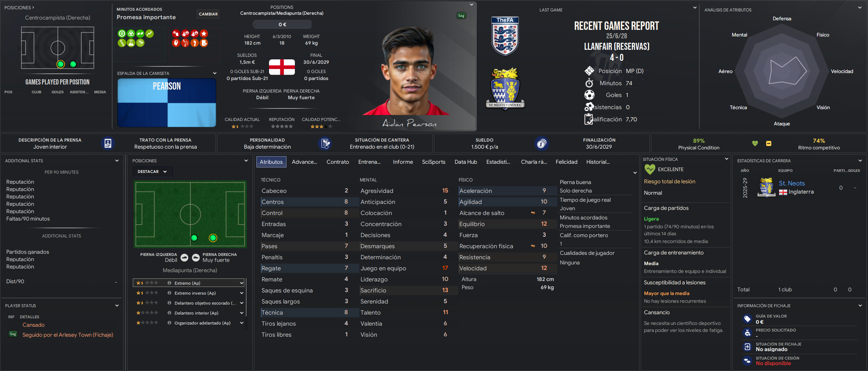Select the green midfield position dot on top pitch
Viewport: 868px width, 371px height.
(x=73, y=64)
